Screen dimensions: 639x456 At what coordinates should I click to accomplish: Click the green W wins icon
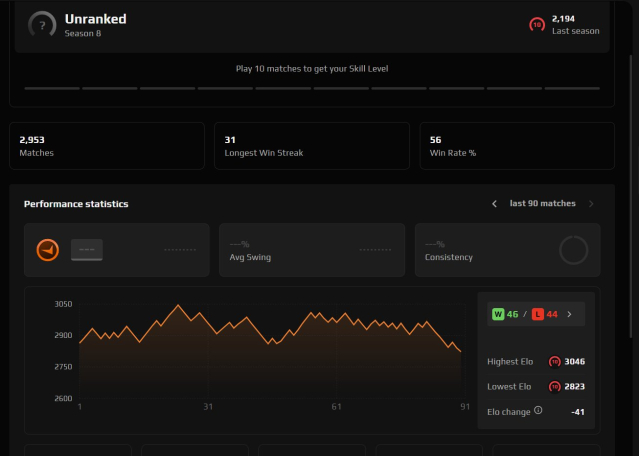[x=498, y=314]
